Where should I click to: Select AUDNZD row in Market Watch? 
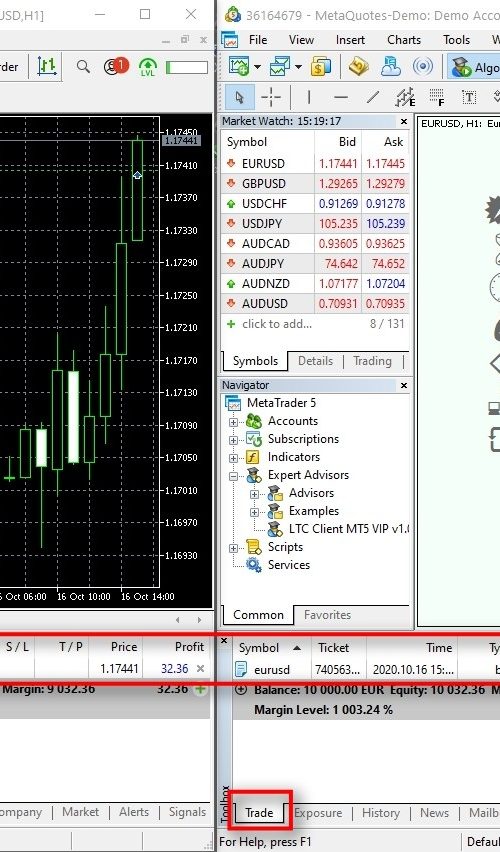click(x=315, y=284)
